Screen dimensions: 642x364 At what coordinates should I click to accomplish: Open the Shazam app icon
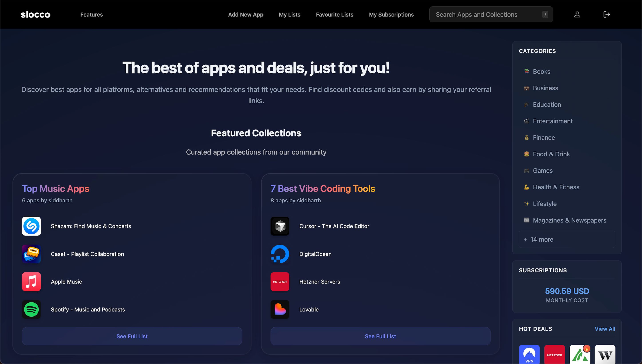tap(31, 226)
